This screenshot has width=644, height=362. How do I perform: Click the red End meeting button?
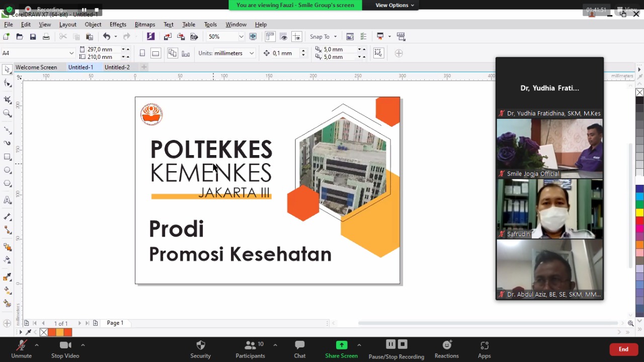pyautogui.click(x=623, y=349)
